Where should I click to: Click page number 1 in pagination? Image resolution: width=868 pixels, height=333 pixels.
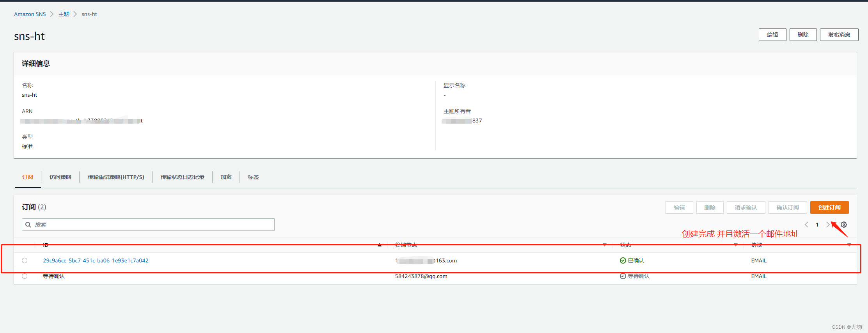coord(817,225)
